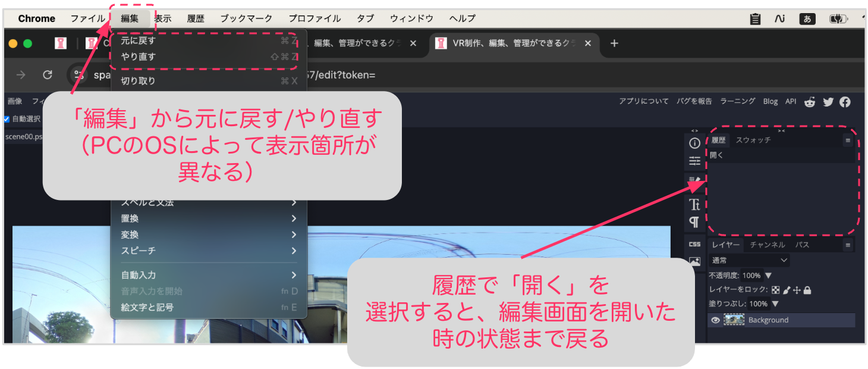Click the squiggle menu bar icon next to clipboard
This screenshot has width=868, height=369.
779,19
